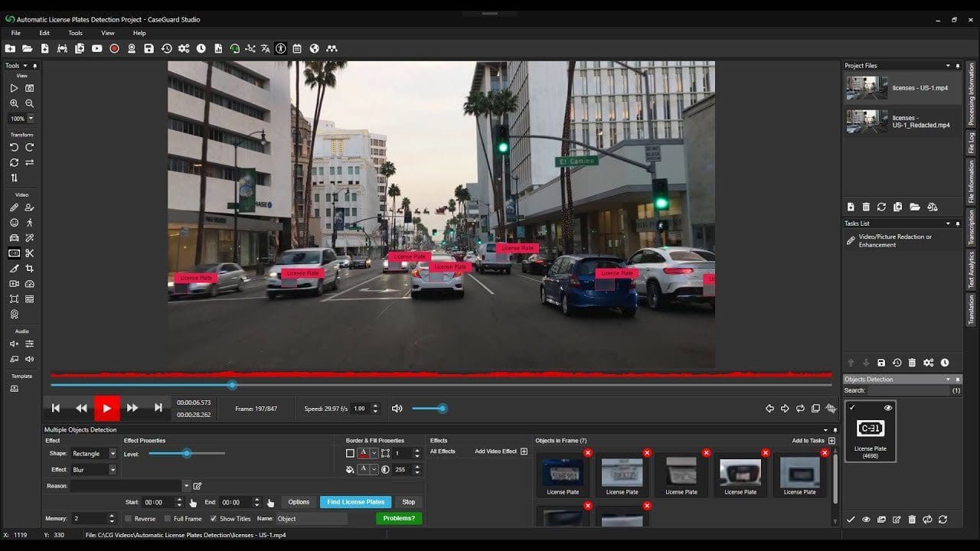Uncheck Show Titles
Screen dimensions: 980x551
[x=213, y=518]
